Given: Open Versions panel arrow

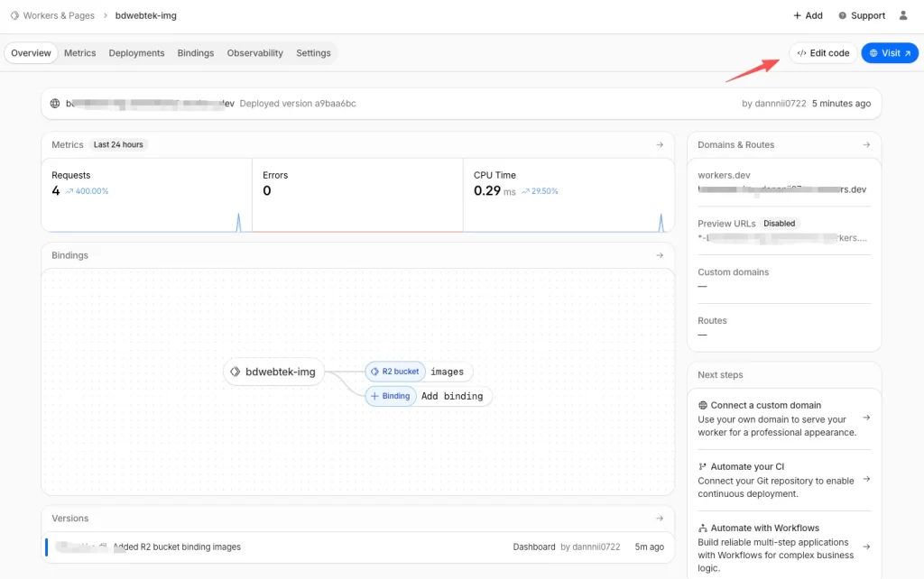Looking at the screenshot, I should coord(660,519).
